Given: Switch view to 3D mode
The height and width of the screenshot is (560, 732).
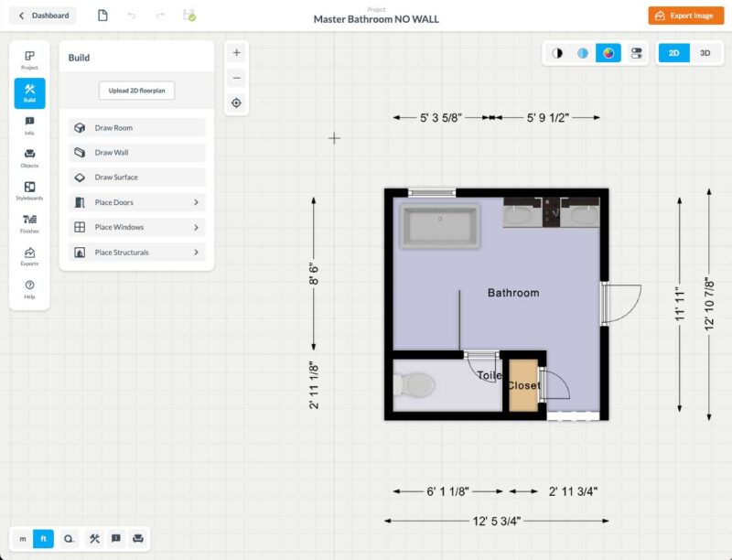Looking at the screenshot, I should pos(705,53).
